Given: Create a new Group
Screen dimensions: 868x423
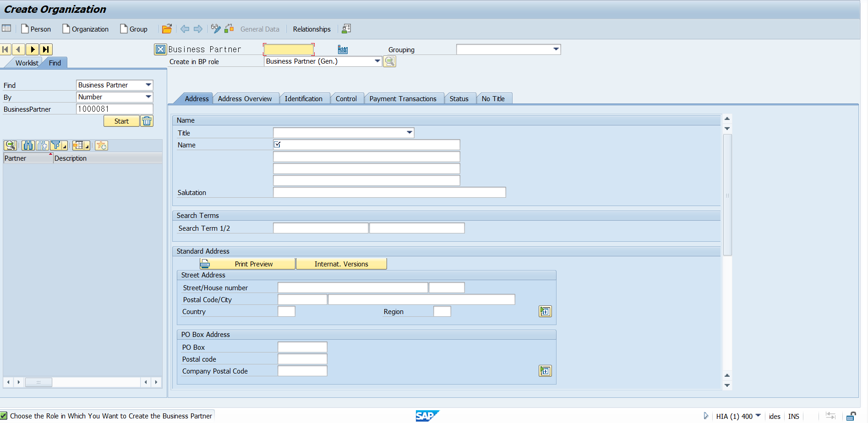Looking at the screenshot, I should pos(134,29).
